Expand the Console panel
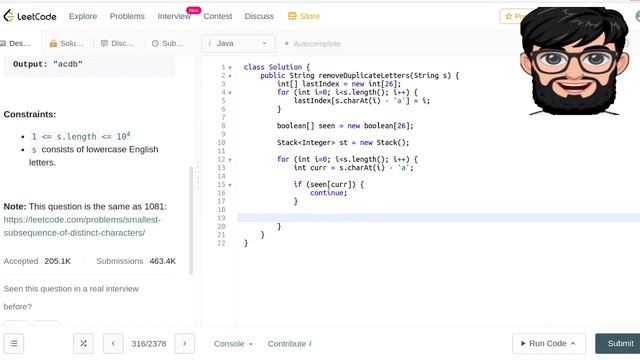The image size is (640, 360). pyautogui.click(x=233, y=344)
